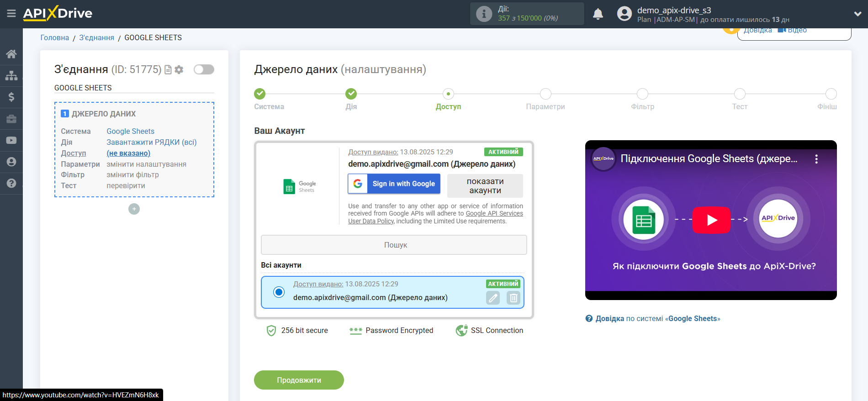Open the home sidebar icon

[11, 54]
